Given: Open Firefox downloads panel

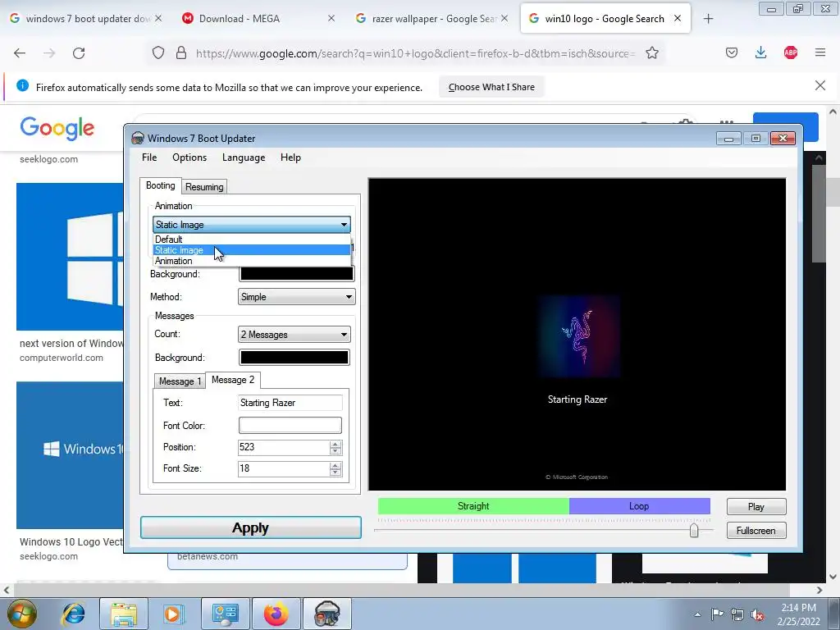Looking at the screenshot, I should (760, 52).
